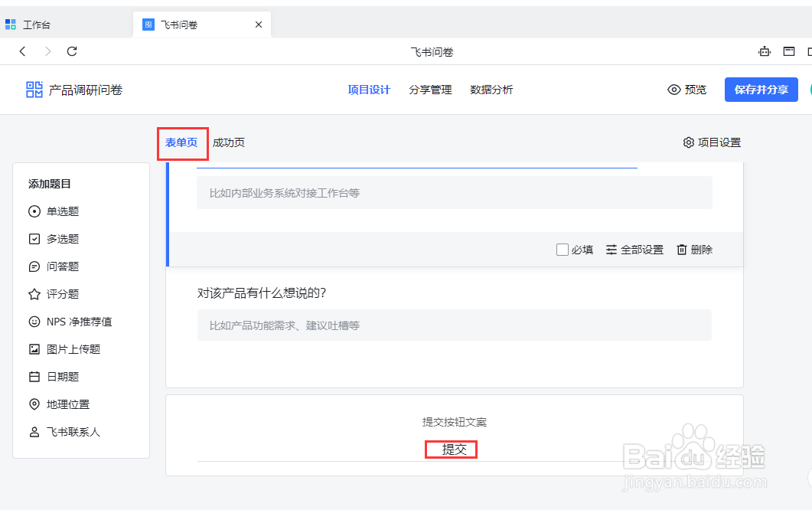Switch to the 成功页 tab

click(x=229, y=142)
